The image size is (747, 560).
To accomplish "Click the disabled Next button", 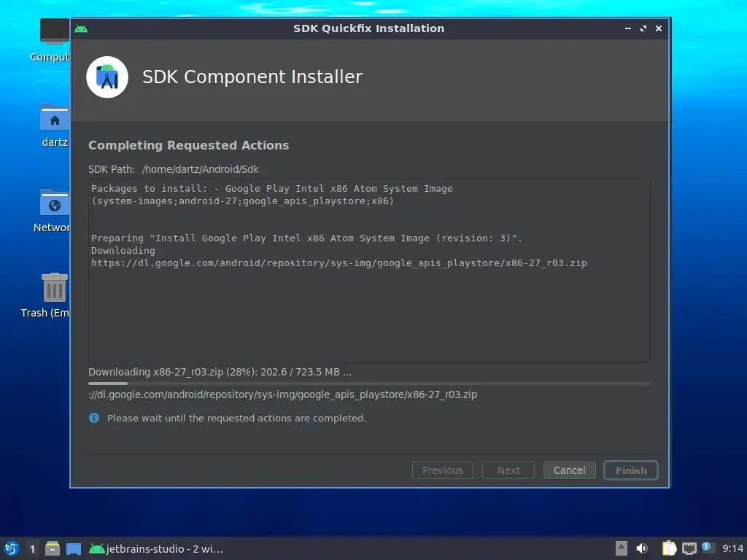I will [508, 470].
